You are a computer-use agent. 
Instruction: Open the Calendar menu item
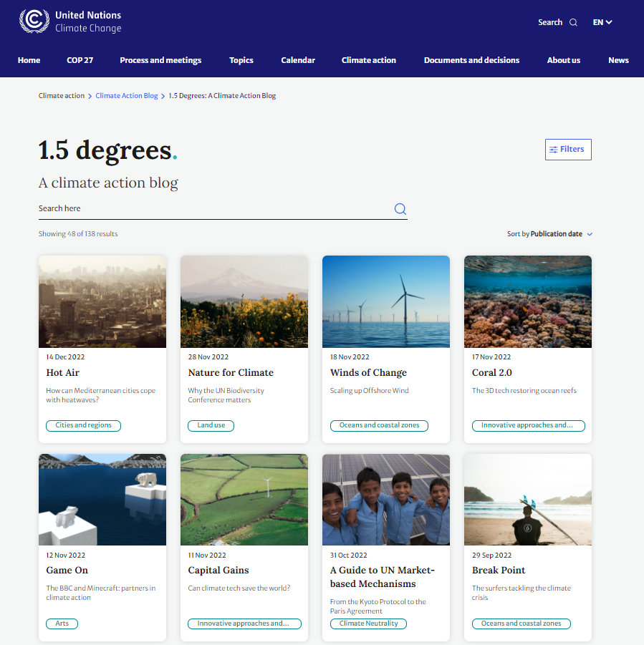(298, 60)
